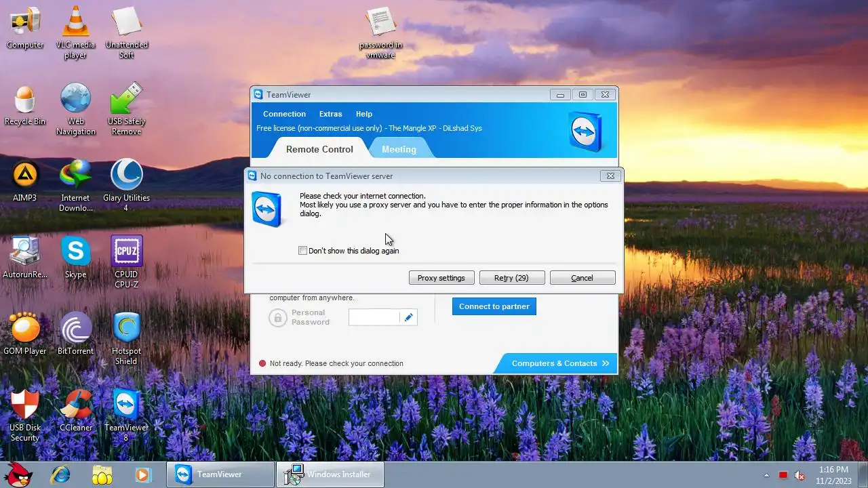The image size is (868, 488).
Task: Click the taskbar clock showing 1:16 PM
Action: click(x=833, y=475)
